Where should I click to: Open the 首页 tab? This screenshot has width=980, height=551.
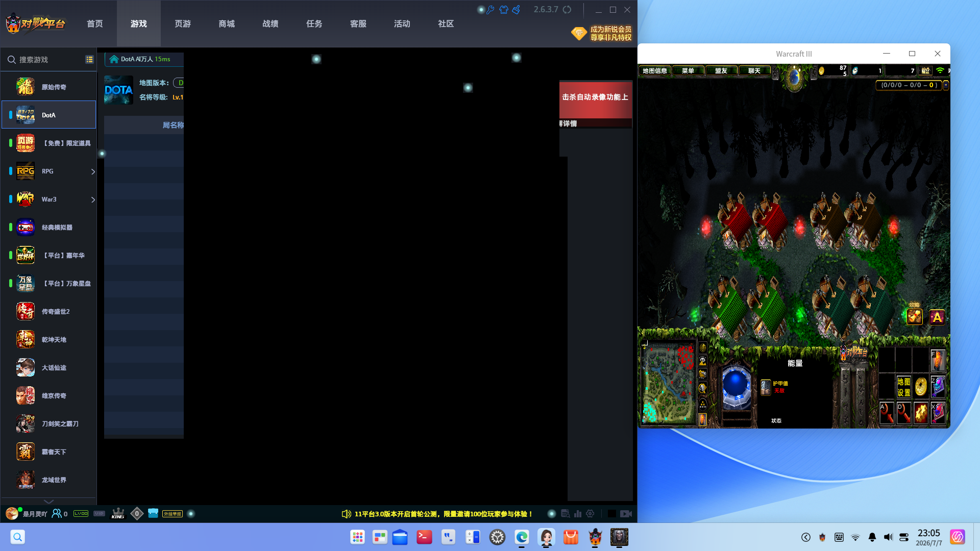click(x=95, y=23)
